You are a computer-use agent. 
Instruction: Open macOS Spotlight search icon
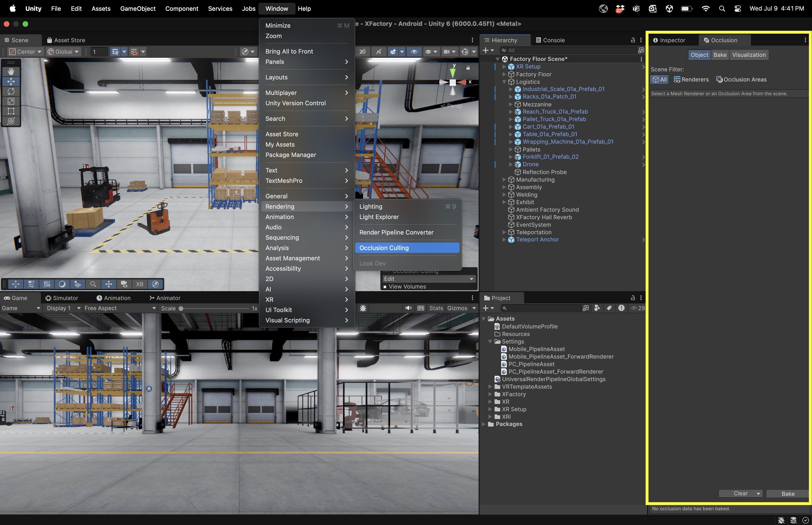pyautogui.click(x=722, y=8)
